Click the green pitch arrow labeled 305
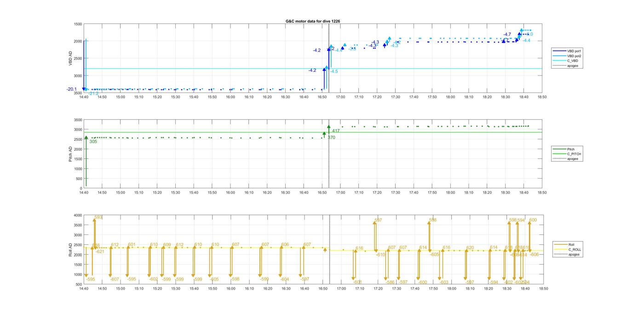Screen dimensions: 644x319 pos(86,161)
